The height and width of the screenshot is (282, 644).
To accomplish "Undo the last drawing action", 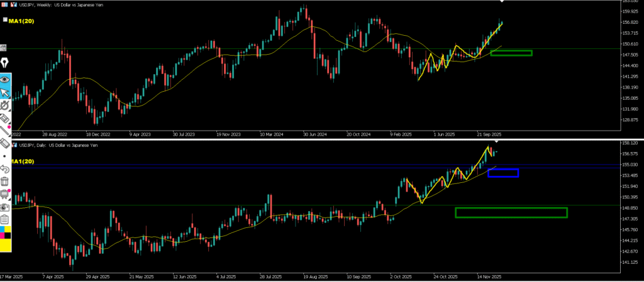I will (5, 168).
